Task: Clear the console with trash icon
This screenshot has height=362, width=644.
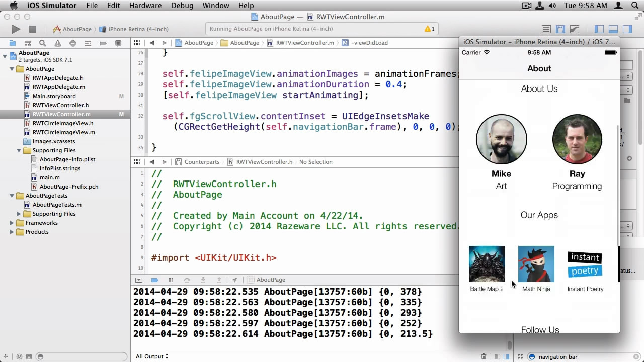Action: coord(484,356)
